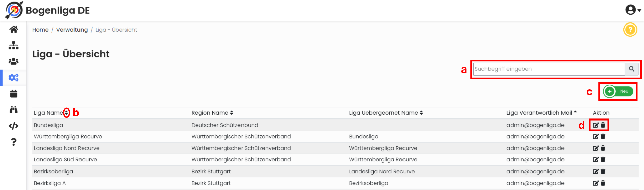This screenshot has height=190, width=644.
Task: Sort by Liga Uebergeornet Name column
Action: click(x=421, y=113)
